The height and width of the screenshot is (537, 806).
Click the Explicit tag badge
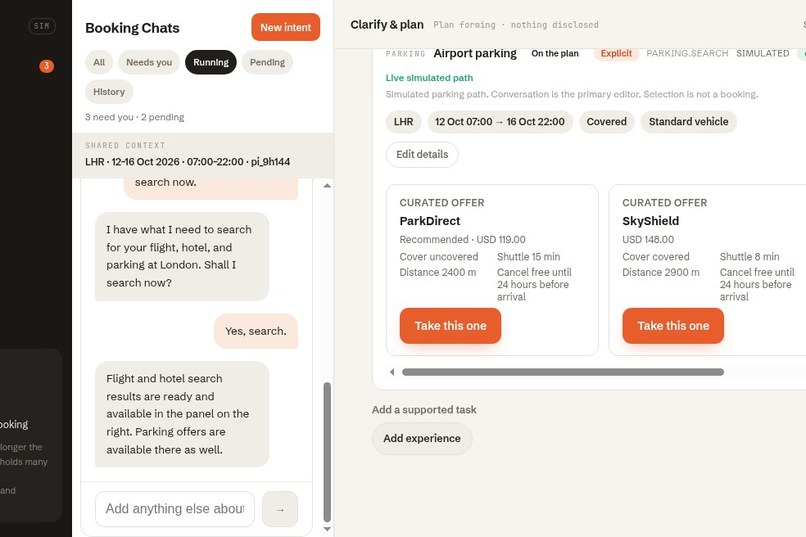pos(616,53)
